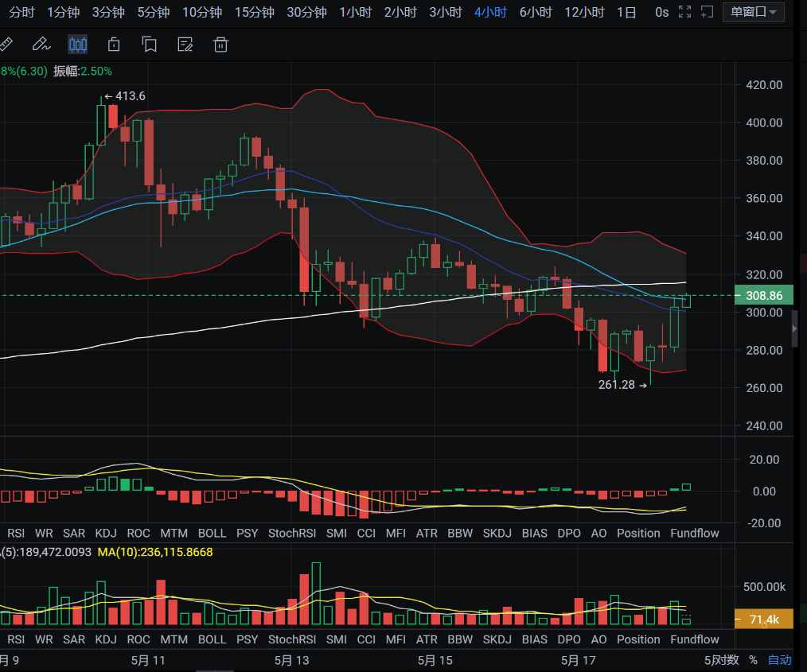The width and height of the screenshot is (807, 672).
Task: Select KDJ in the bottom indicator row
Action: pyautogui.click(x=106, y=639)
